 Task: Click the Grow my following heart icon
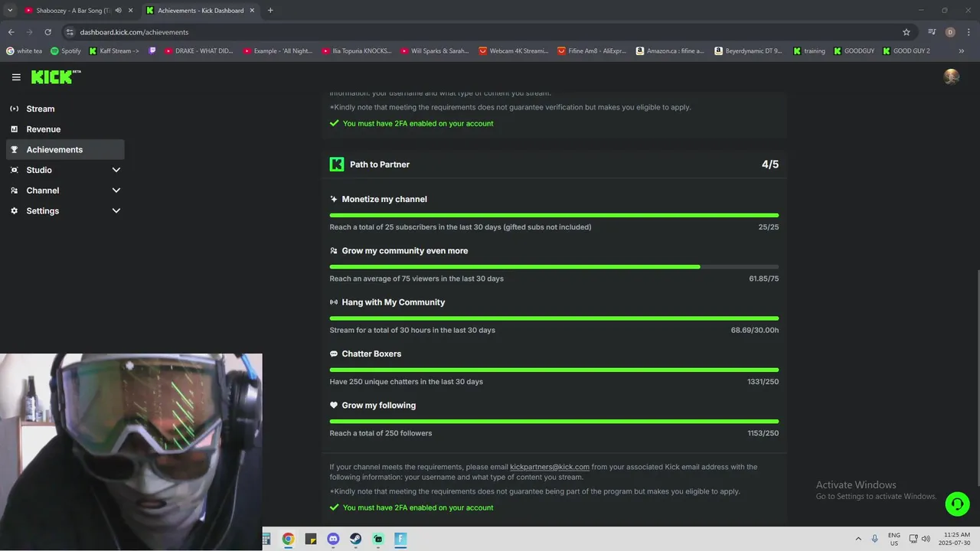click(334, 406)
